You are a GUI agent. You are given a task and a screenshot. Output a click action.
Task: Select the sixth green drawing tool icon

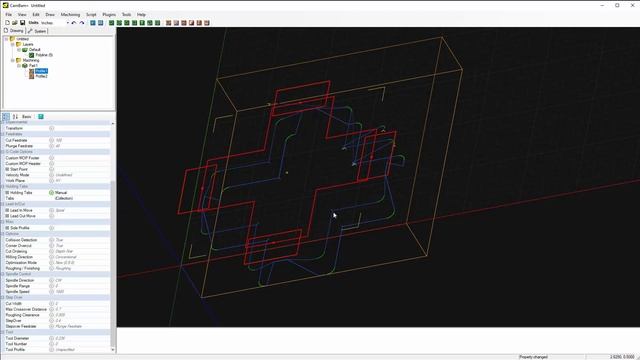point(150,23)
